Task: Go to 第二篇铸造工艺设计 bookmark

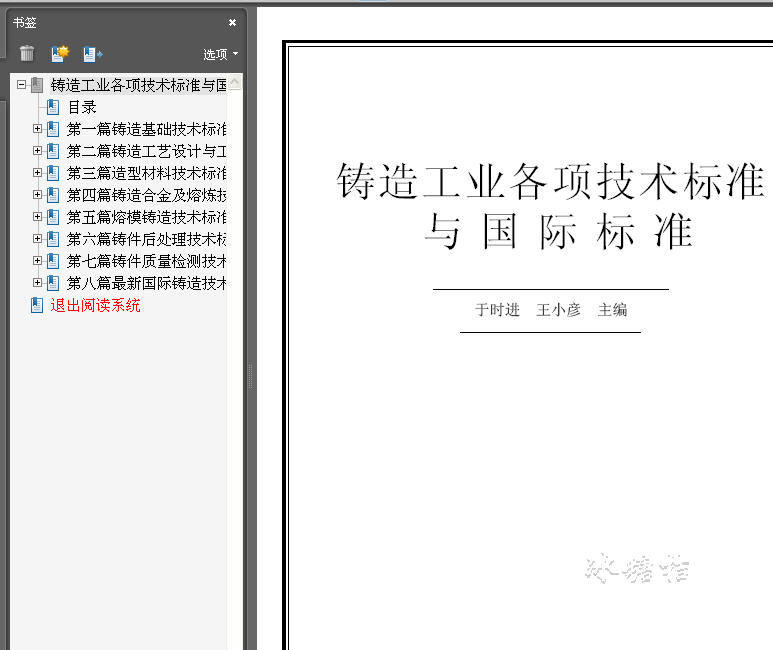Action: click(x=146, y=151)
